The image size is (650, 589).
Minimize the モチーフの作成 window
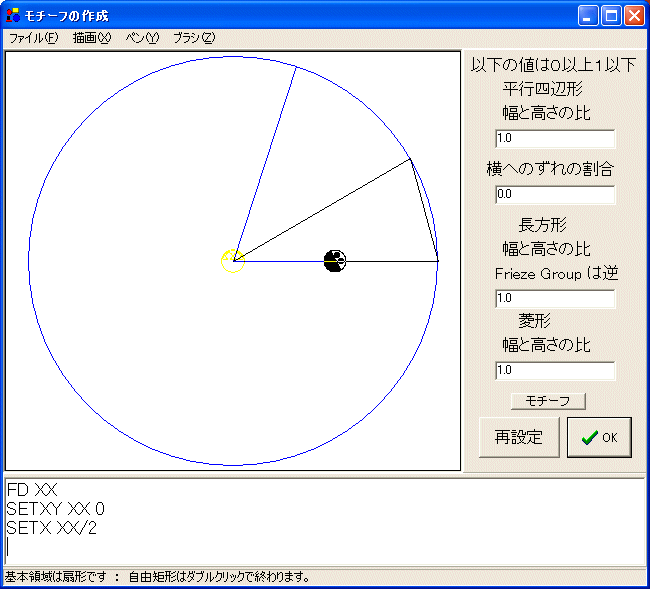click(588, 16)
